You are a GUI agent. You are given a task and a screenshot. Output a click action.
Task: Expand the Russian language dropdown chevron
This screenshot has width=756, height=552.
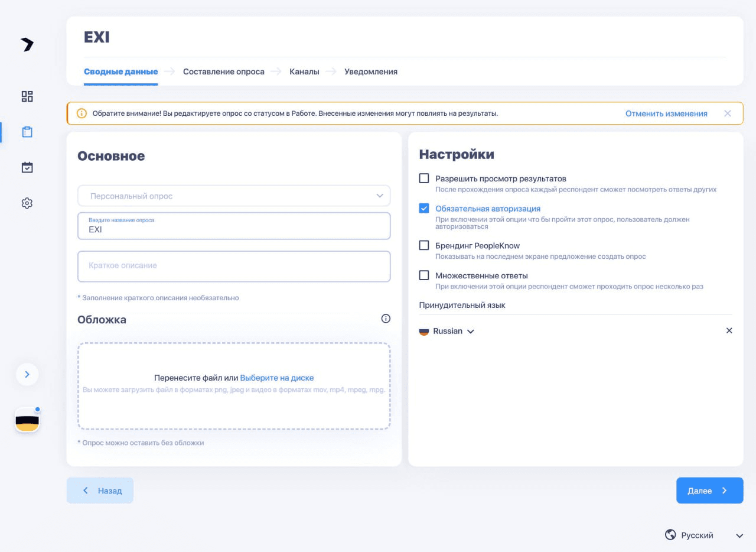pos(471,332)
